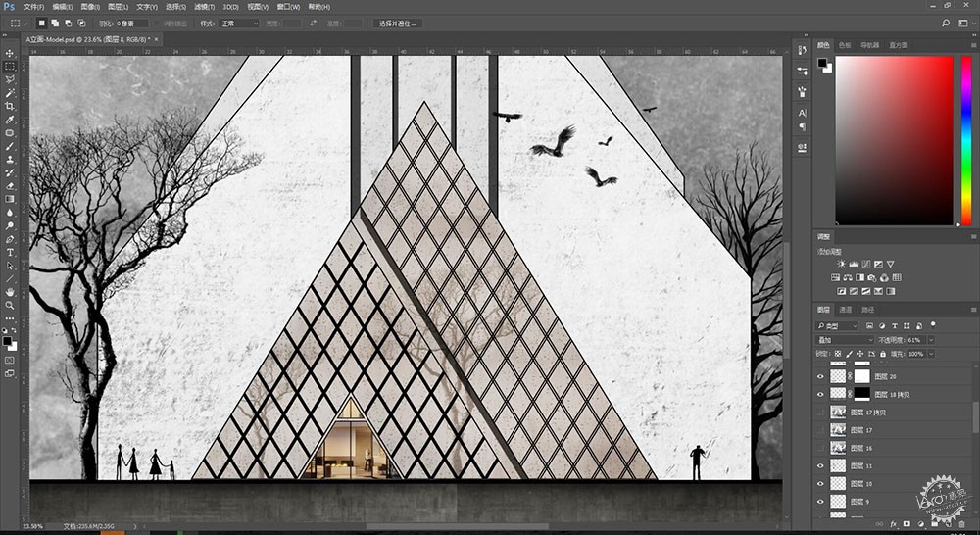Viewport: 980px width, 535px height.
Task: Select the Move tool
Action: (10, 53)
